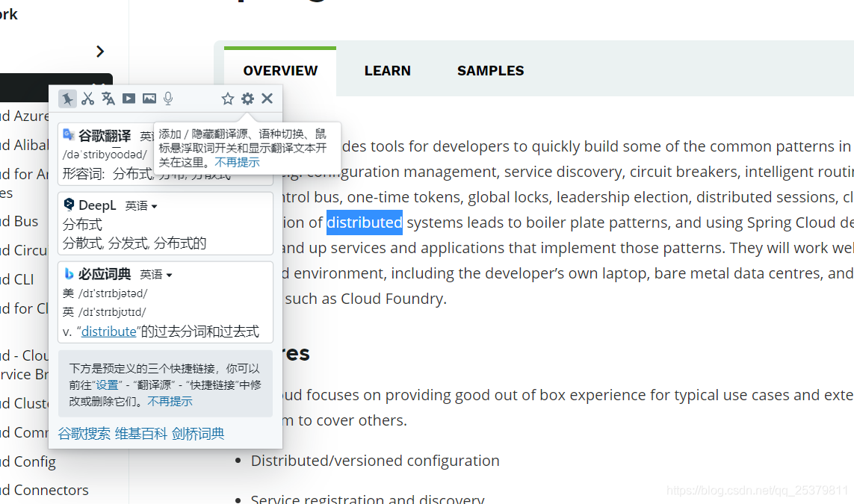The width and height of the screenshot is (854, 504).
Task: Dismiss tooltip via 不再提示 link near gear
Action: tap(237, 162)
